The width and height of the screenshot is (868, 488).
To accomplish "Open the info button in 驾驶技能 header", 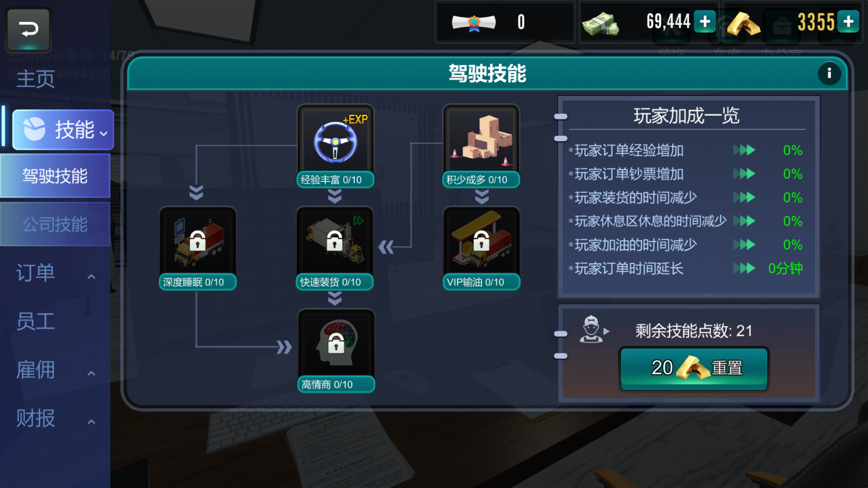I will [829, 73].
